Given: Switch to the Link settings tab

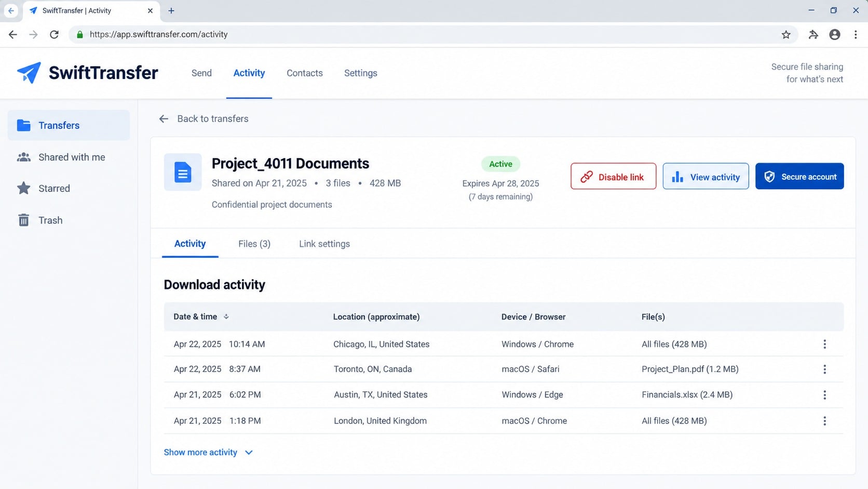Looking at the screenshot, I should pyautogui.click(x=324, y=244).
